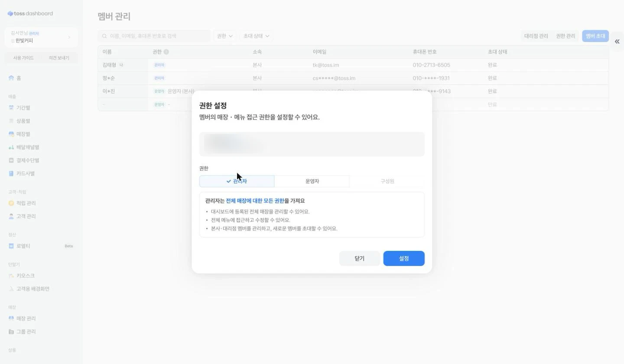Open the 사용 가이드 link
This screenshot has width=624, height=364.
coord(23,58)
